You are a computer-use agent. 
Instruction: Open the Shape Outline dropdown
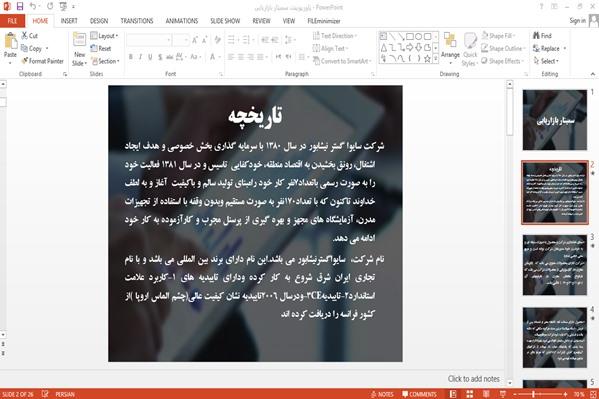point(503,48)
